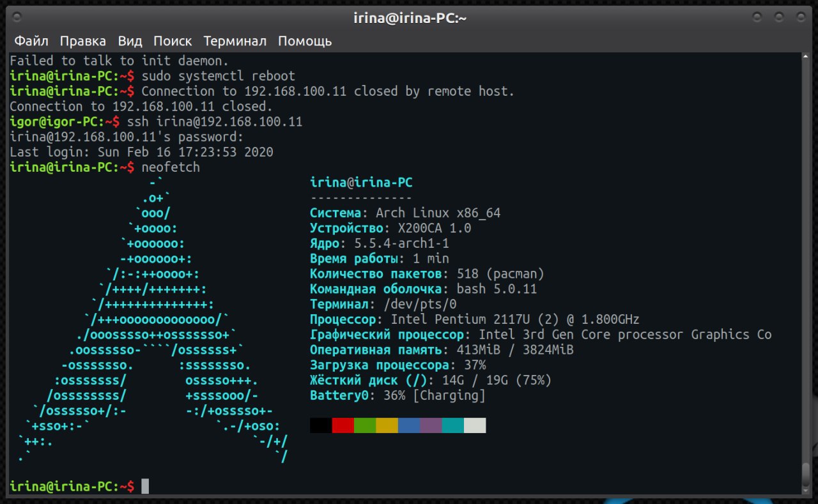Click the password prompt line
818x504 pixels.
(x=127, y=137)
